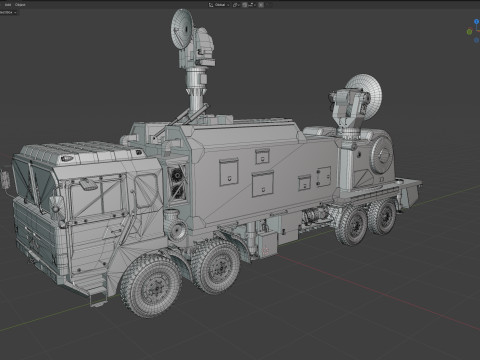
Task: Toggle snapping with the magnet icon
Action: (x=245, y=5)
